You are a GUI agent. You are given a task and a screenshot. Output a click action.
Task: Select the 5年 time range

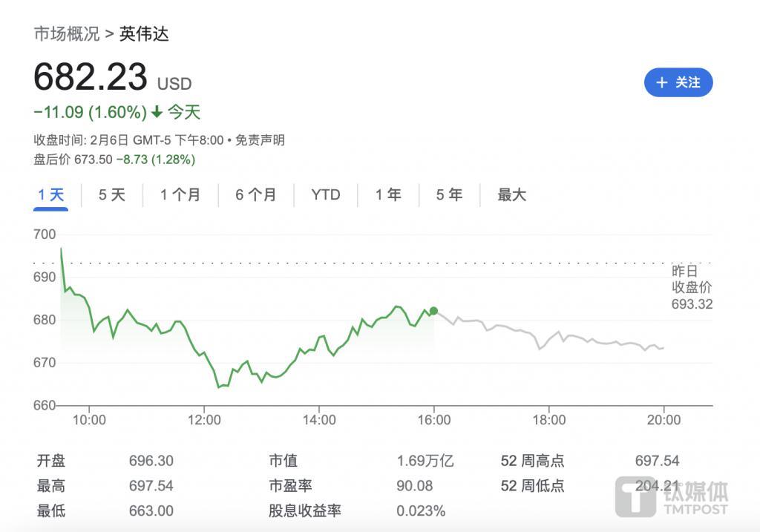448,194
